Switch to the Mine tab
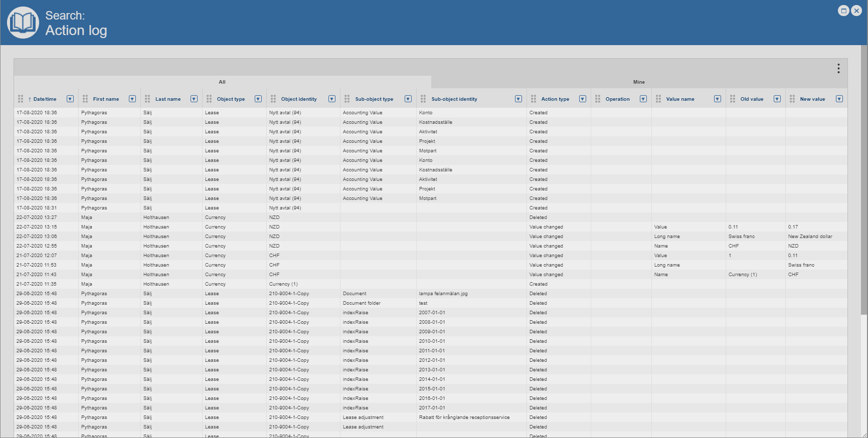868x438 pixels. tap(639, 82)
